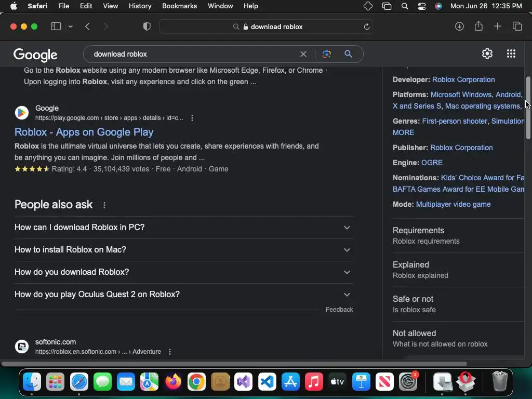Image resolution: width=532 pixels, height=399 pixels.
Task: Open Firefox from the Dock
Action: tap(173, 382)
